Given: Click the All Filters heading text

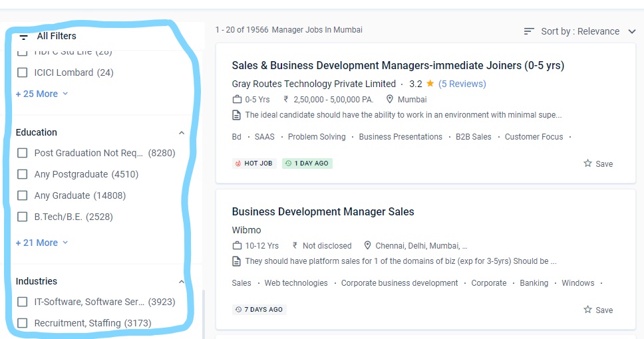Looking at the screenshot, I should tap(57, 36).
